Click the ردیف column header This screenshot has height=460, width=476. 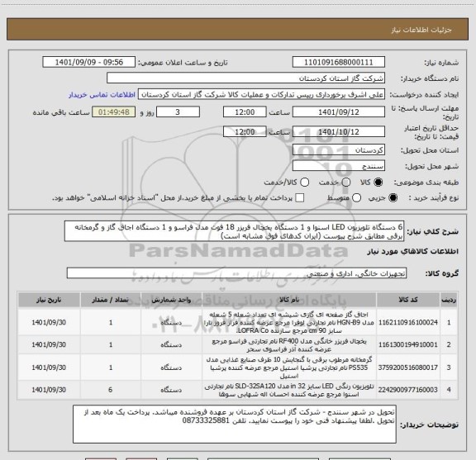click(x=449, y=300)
